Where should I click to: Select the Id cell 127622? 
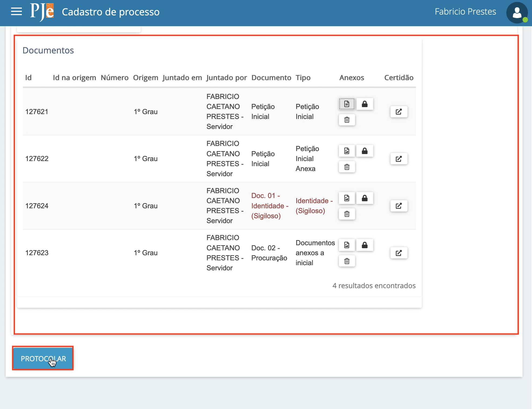pos(37,159)
